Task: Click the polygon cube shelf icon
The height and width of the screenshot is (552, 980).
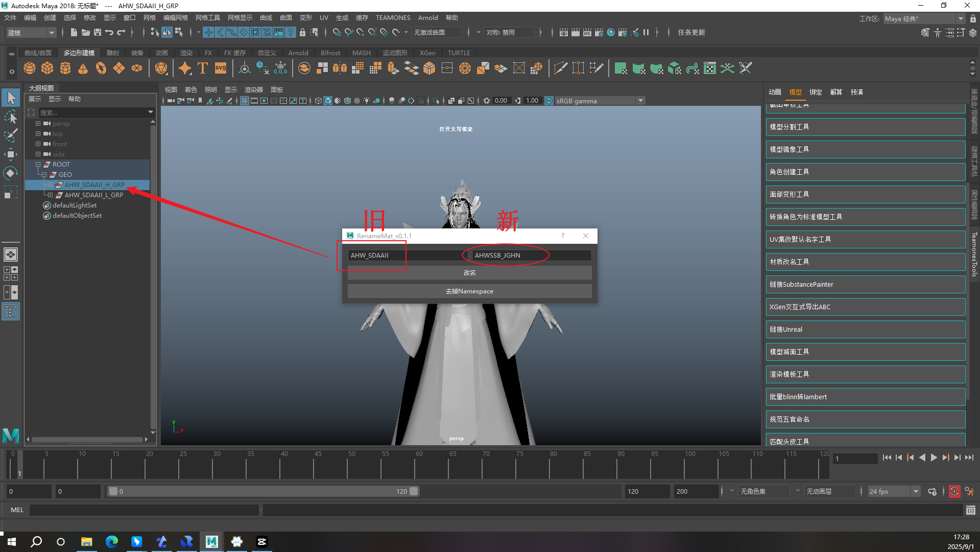Action: point(47,68)
